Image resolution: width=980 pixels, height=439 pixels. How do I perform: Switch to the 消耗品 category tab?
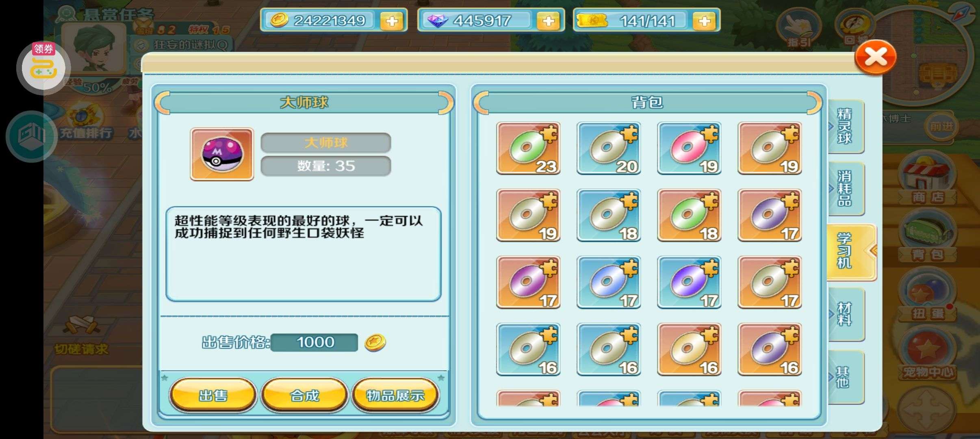845,189
